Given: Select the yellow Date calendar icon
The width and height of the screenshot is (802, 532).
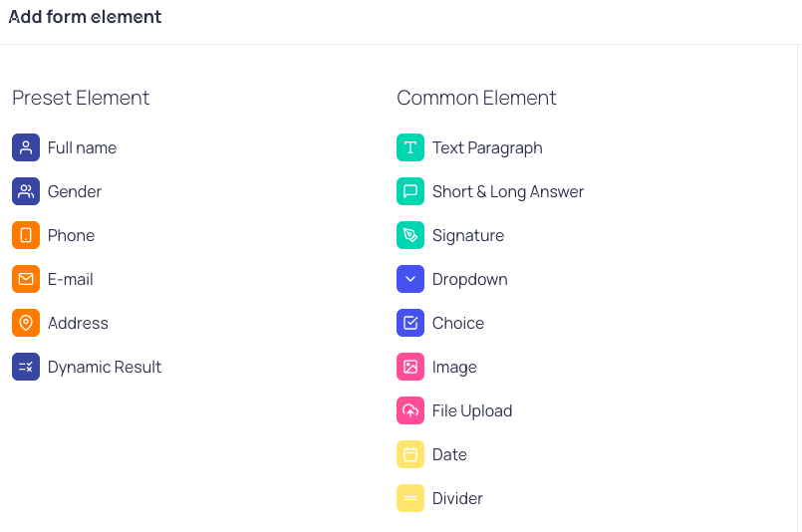Looking at the screenshot, I should point(410,454).
